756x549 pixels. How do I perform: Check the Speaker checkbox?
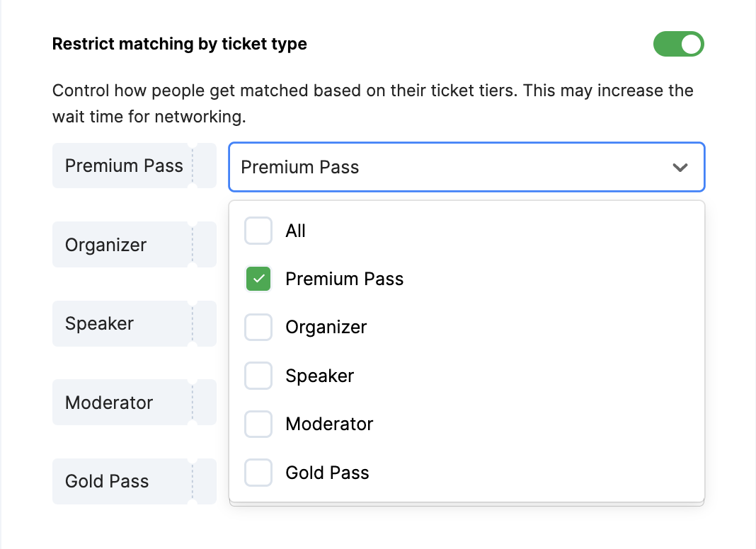(258, 376)
